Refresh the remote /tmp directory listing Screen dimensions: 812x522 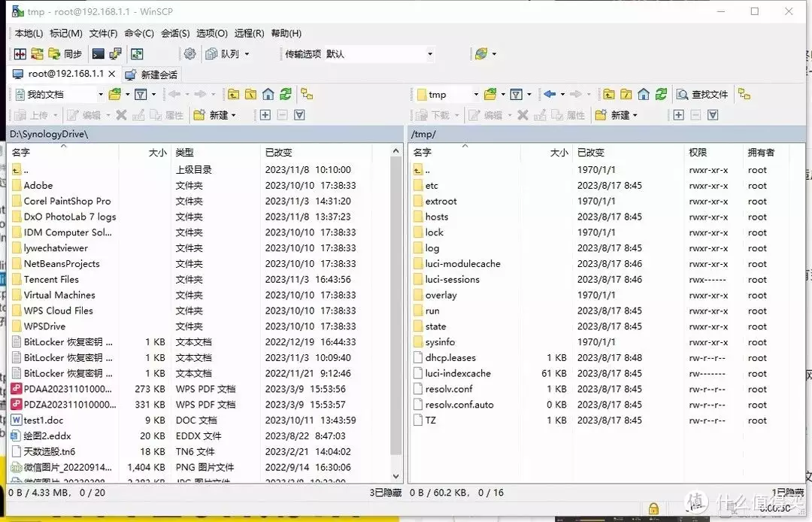point(660,94)
